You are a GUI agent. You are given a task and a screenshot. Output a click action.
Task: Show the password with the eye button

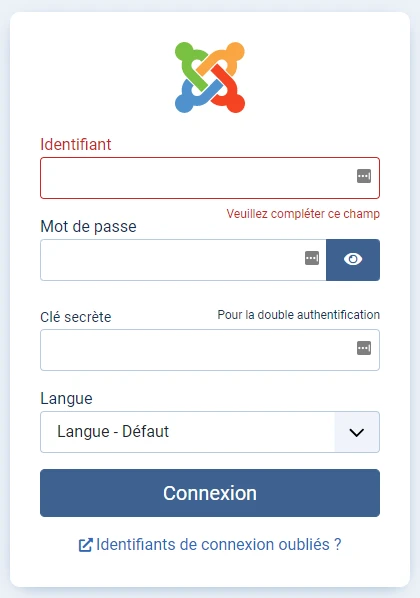point(353,260)
